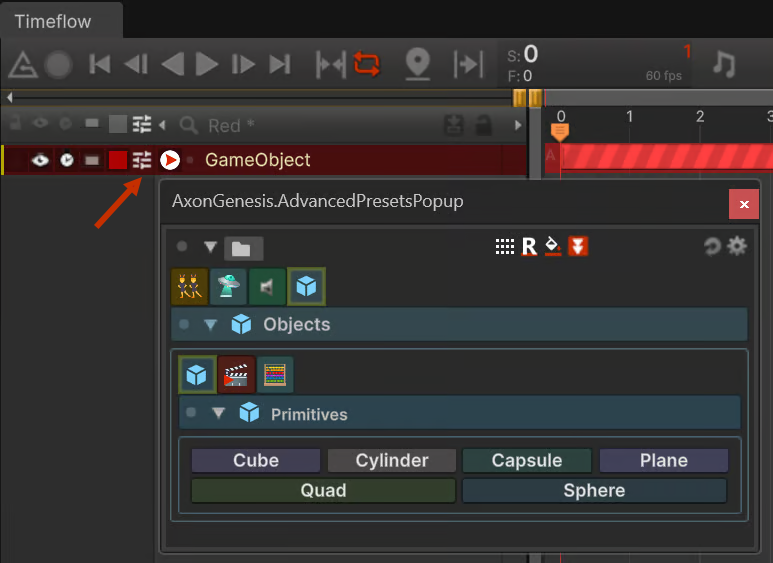The image size is (773, 563).
Task: Collapse the popup top triangle
Action: tap(211, 246)
